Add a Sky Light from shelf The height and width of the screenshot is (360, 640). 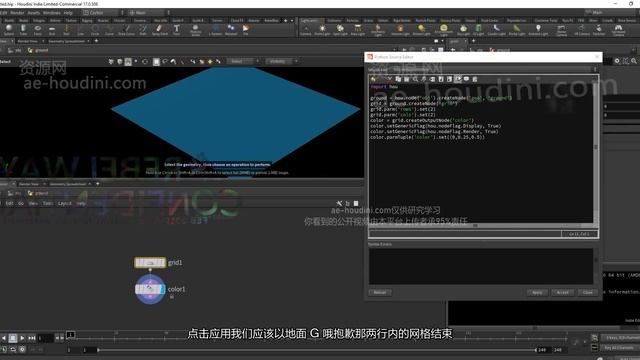tap(463, 30)
